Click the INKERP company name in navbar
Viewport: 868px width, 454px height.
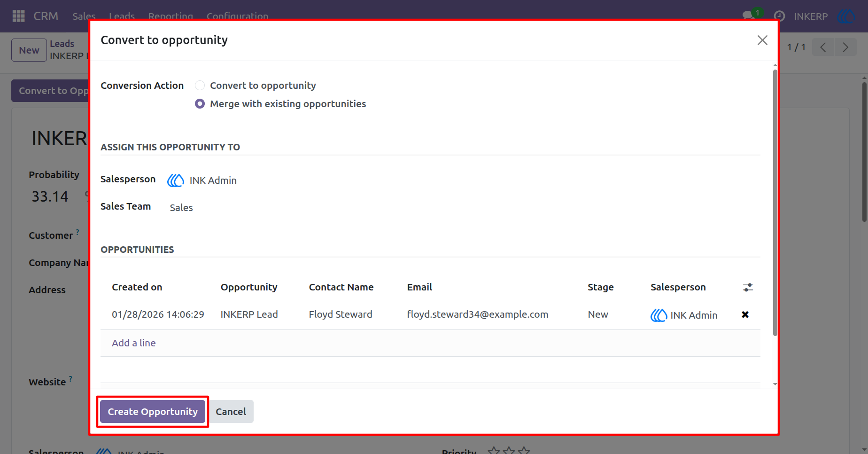[x=810, y=16]
